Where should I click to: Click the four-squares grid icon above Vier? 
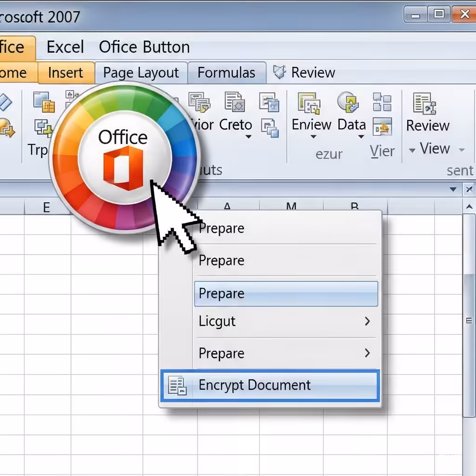(382, 102)
